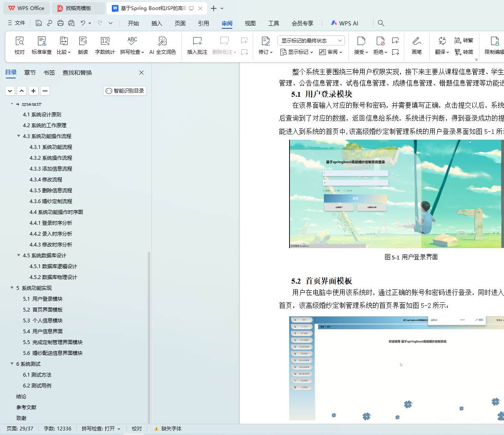Image resolution: width=504 pixels, height=435 pixels.
Task: Switch to the 开始 ribbon tab
Action: [x=134, y=23]
